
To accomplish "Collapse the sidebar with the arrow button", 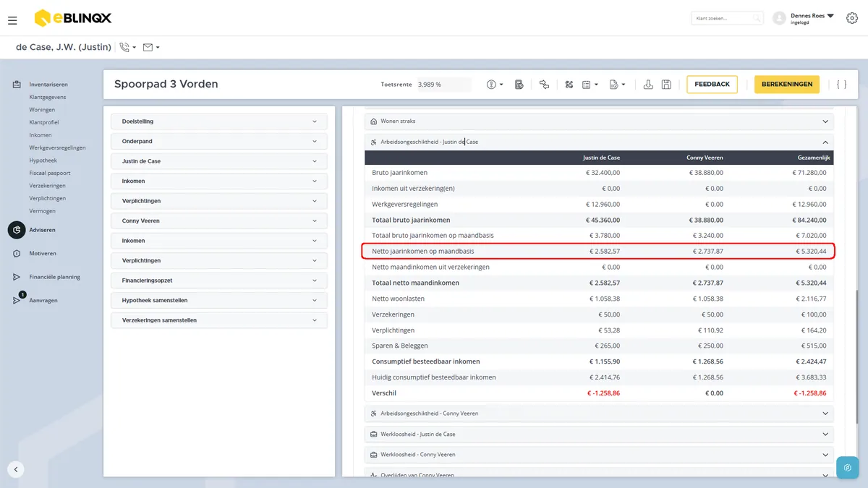I will [x=16, y=469].
